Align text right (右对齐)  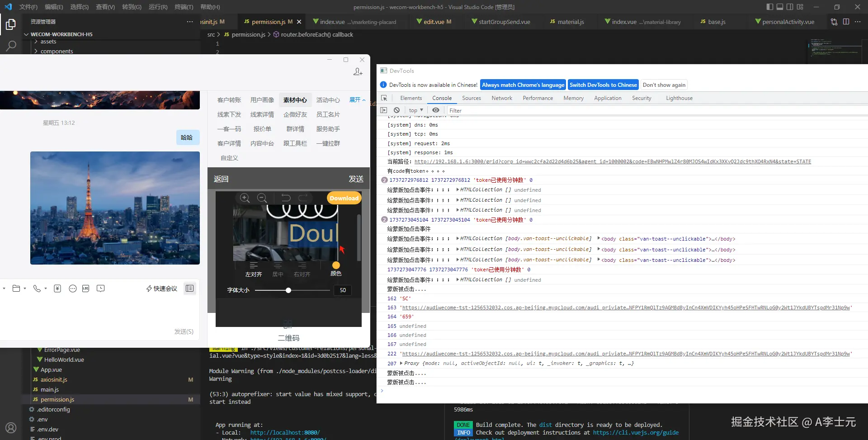point(302,270)
